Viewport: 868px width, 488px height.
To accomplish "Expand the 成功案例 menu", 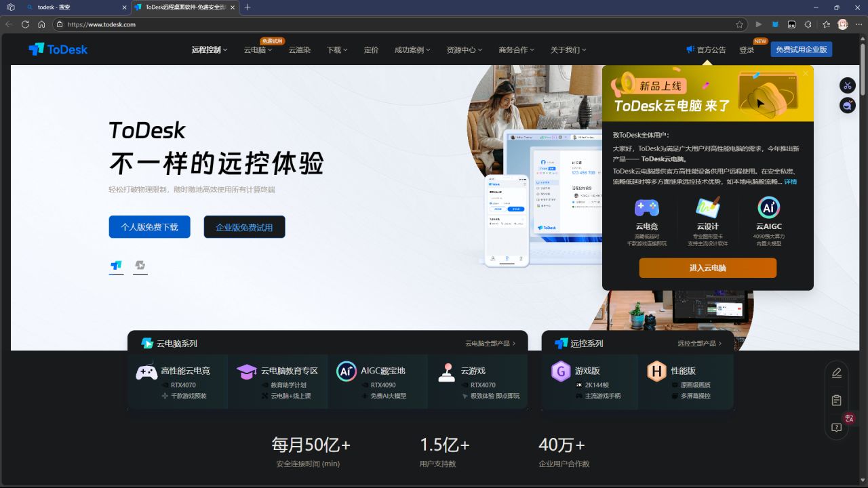I will 412,49.
